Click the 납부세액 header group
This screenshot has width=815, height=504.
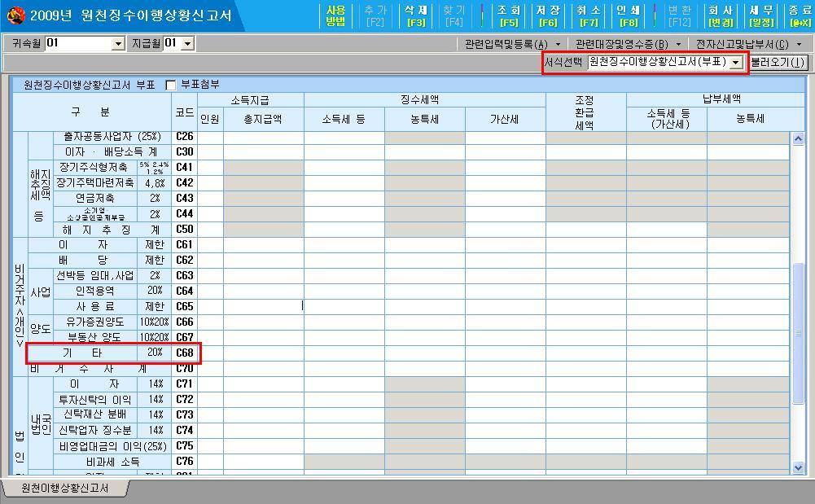pyautogui.click(x=715, y=100)
